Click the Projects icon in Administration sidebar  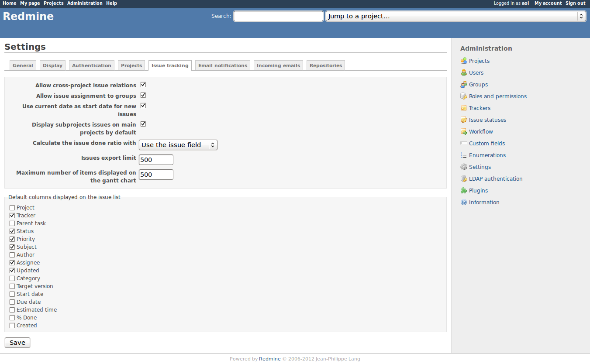pos(464,61)
